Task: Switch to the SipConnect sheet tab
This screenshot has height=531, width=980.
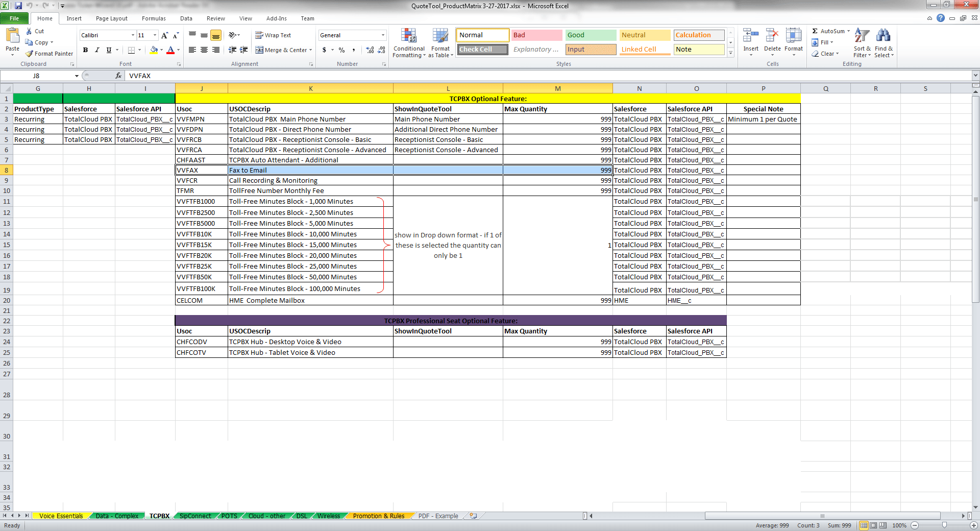Action: tap(195, 516)
